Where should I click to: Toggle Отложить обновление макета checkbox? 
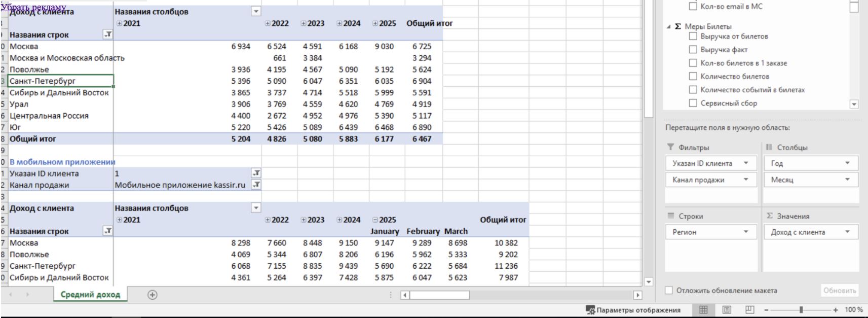pos(669,291)
